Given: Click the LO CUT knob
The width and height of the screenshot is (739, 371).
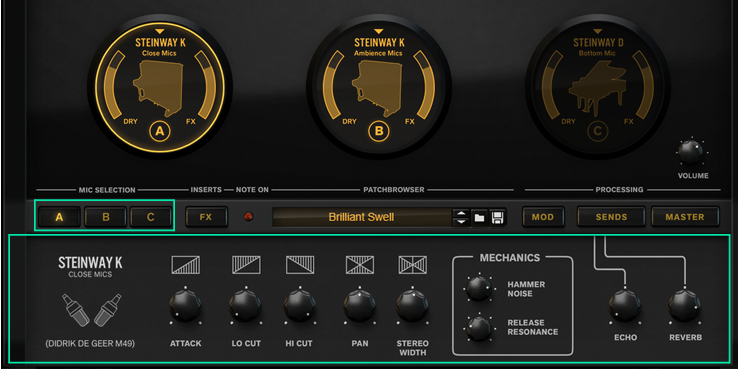Looking at the screenshot, I should (245, 305).
